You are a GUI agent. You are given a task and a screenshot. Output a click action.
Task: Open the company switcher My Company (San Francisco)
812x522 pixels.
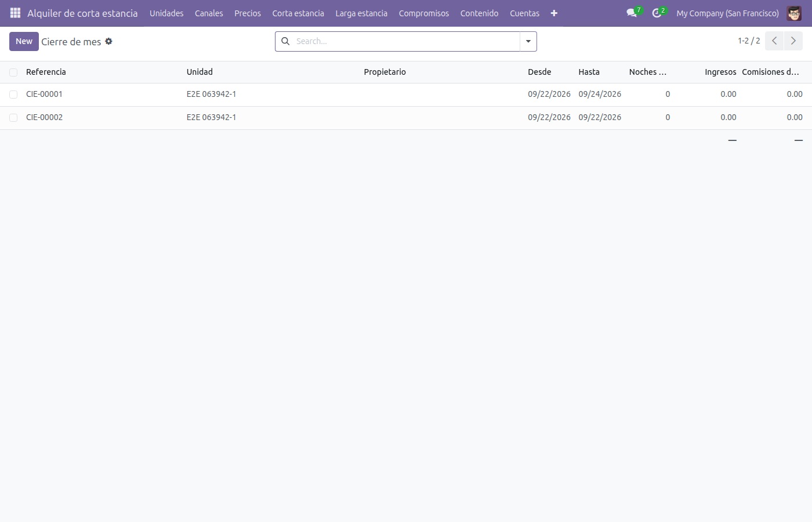click(727, 13)
